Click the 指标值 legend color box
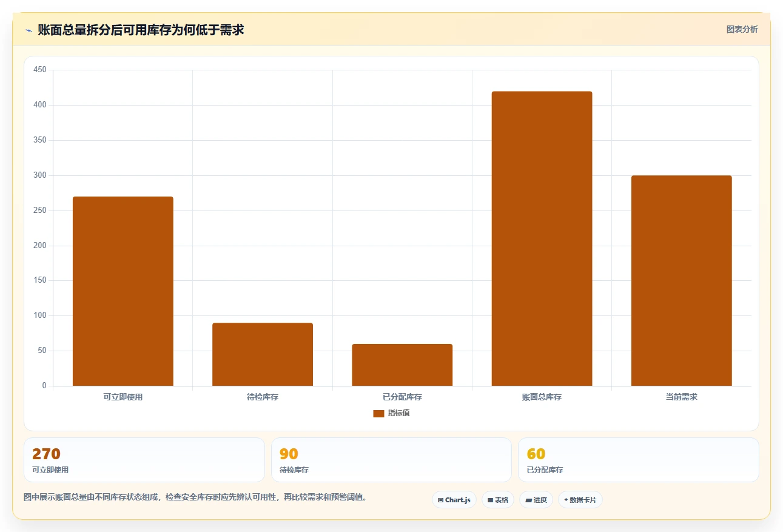Screen dimensions: 783x532 378,414
